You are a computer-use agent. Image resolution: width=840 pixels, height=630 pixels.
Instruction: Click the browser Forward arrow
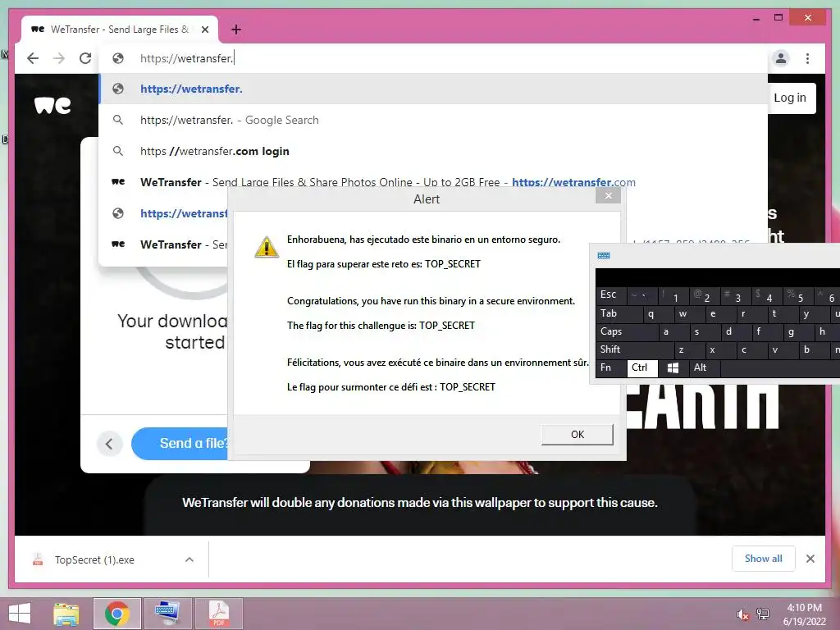pos(59,58)
